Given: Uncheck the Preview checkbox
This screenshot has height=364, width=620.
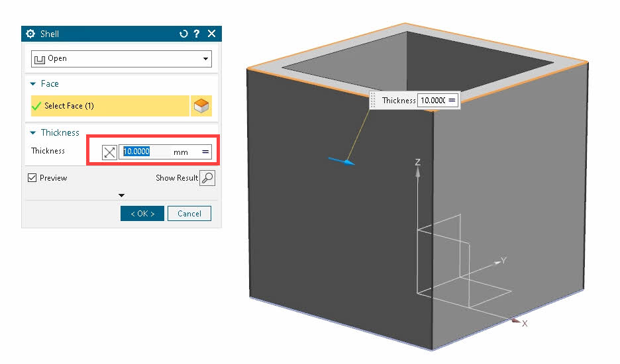Looking at the screenshot, I should click(32, 178).
